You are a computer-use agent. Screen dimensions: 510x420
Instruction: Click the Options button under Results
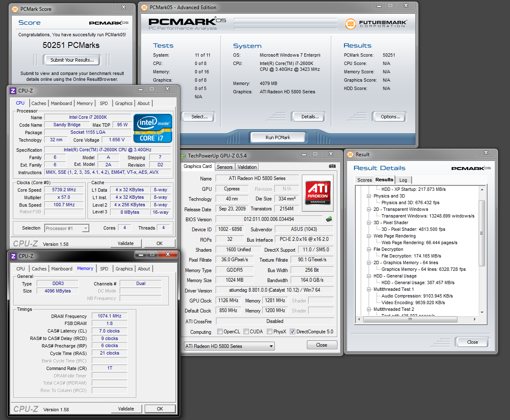(x=390, y=117)
